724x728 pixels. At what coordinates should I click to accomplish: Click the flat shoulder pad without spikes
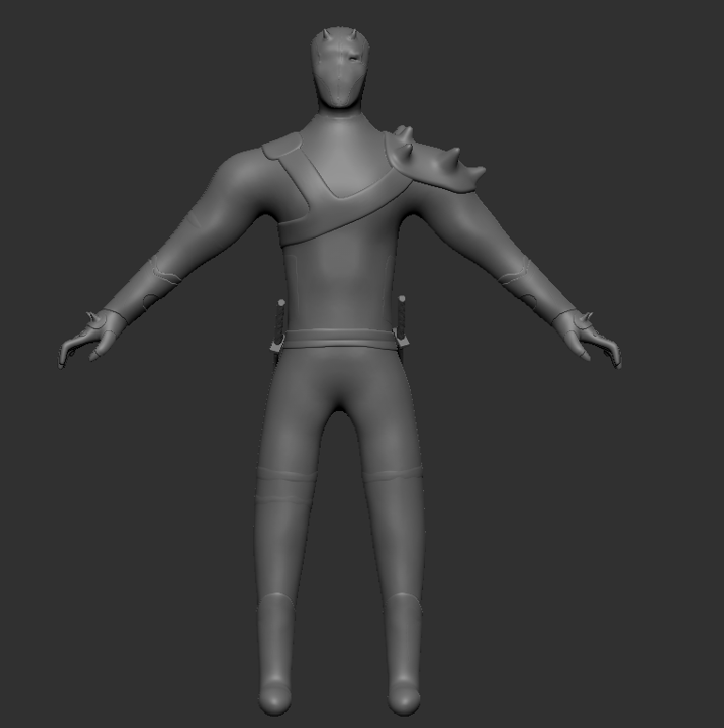pos(283,147)
